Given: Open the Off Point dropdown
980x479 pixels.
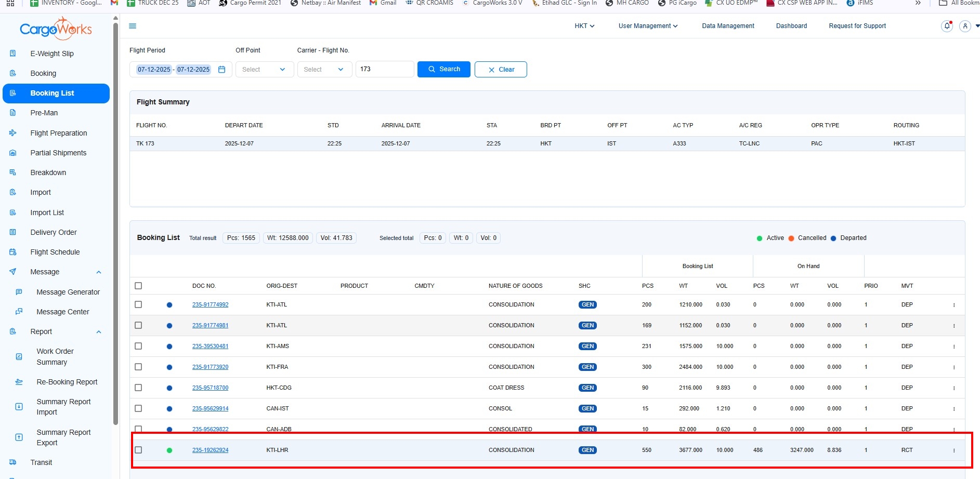Looking at the screenshot, I should click(264, 70).
